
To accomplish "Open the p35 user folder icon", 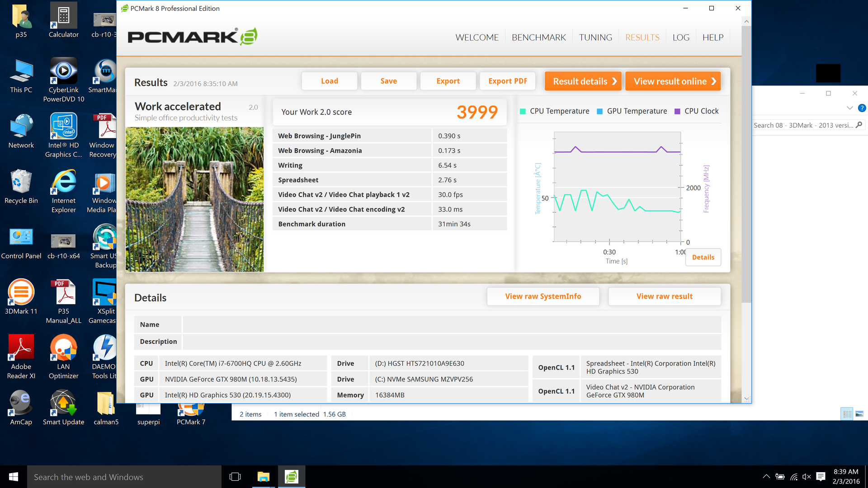I will (21, 20).
